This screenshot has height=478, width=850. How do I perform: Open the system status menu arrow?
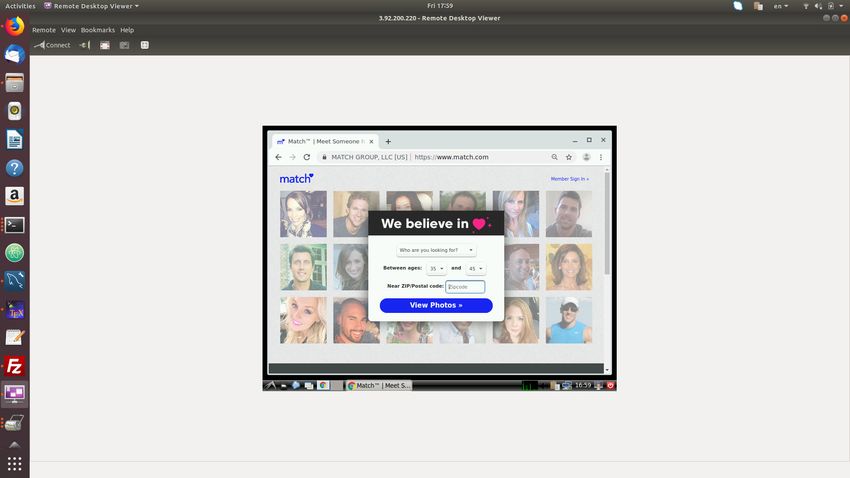tap(840, 6)
